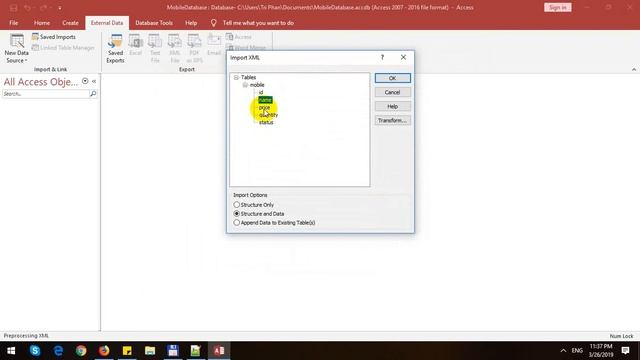Export to Access icon
The height and width of the screenshot is (360, 640).
[x=239, y=37]
